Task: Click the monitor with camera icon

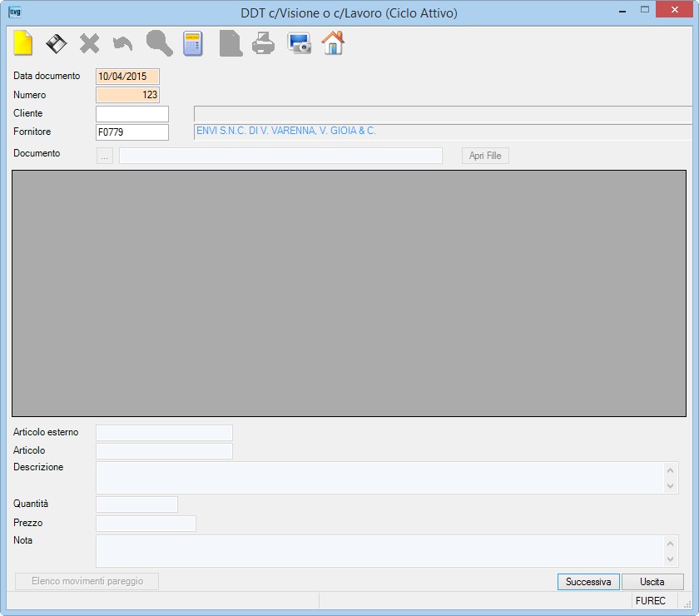Action: (x=299, y=43)
